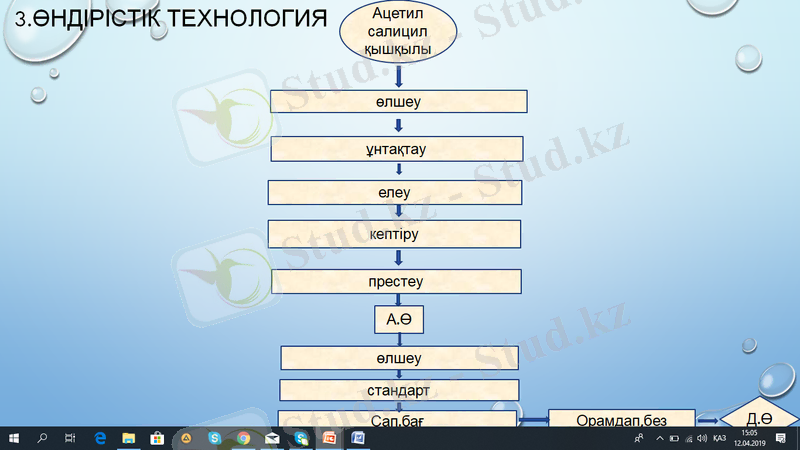Viewport: 800px width, 450px height.
Task: Launch Microsoft Edge from taskbar
Action: 100,438
